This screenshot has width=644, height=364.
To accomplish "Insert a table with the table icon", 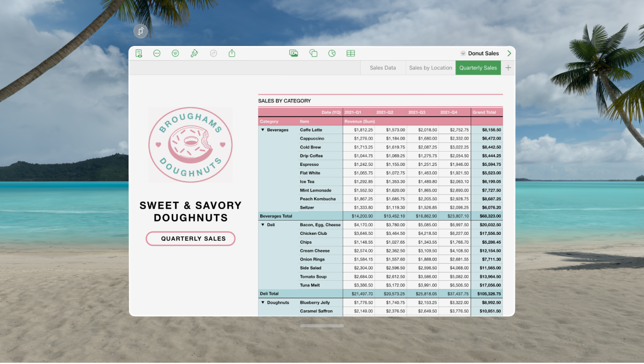I will coord(351,54).
